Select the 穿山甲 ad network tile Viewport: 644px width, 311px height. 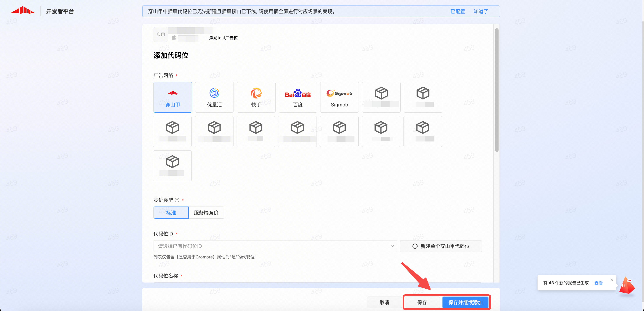[173, 97]
